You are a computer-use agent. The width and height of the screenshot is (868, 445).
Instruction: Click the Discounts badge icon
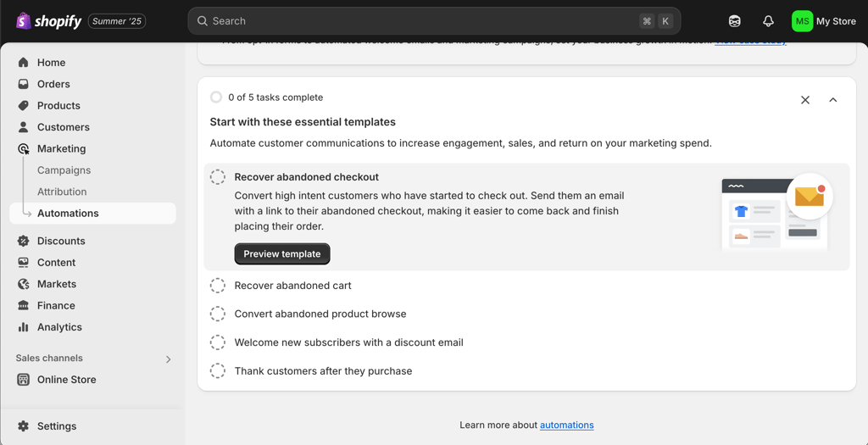coord(23,241)
